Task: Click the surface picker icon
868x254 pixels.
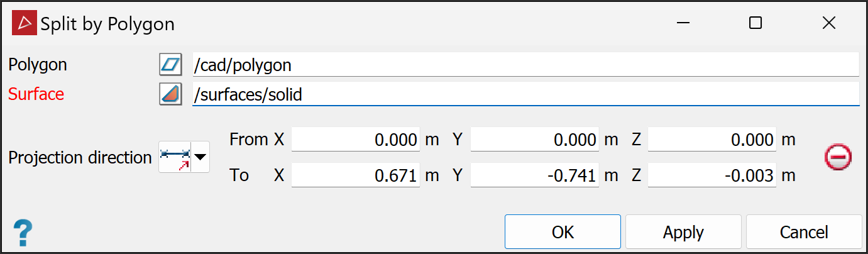Action: pos(170,94)
